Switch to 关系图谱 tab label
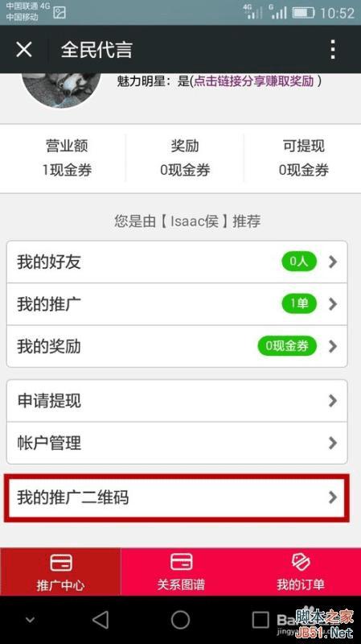This screenshot has width=361, height=644. [181, 584]
